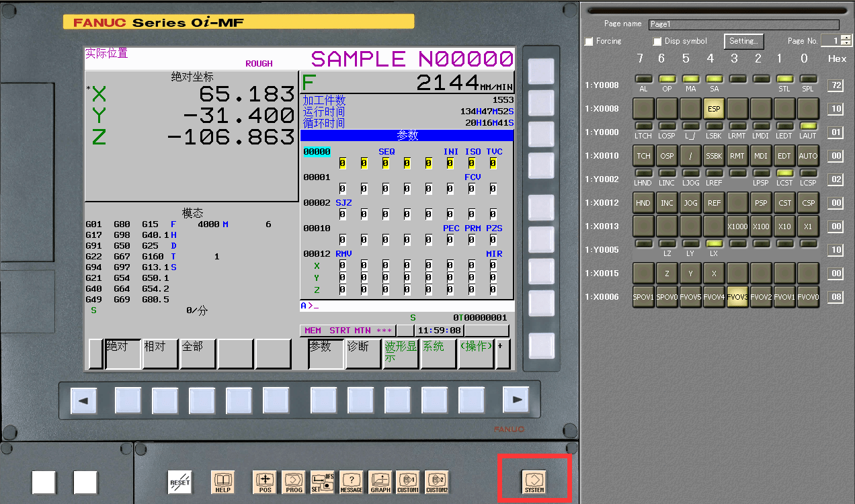The image size is (855, 504).
Task: Click the Setting... button
Action: coord(744,41)
